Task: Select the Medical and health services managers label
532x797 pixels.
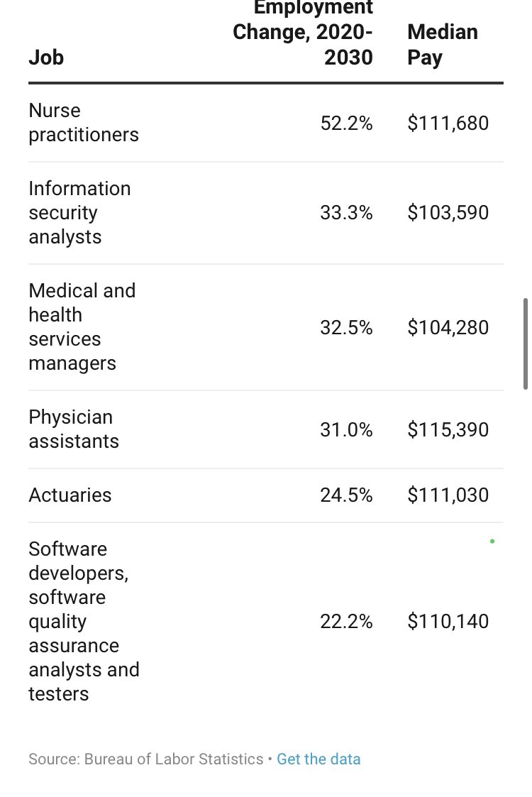Action: click(x=82, y=327)
